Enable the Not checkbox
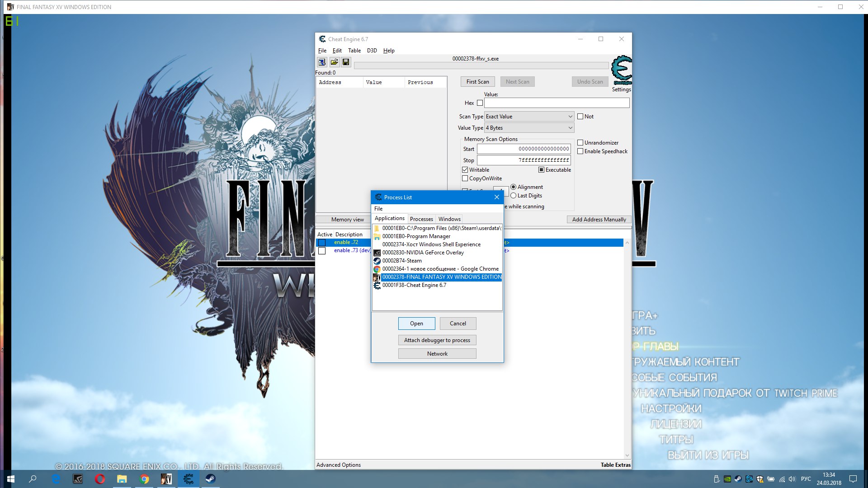Image resolution: width=868 pixels, height=488 pixels. point(580,117)
